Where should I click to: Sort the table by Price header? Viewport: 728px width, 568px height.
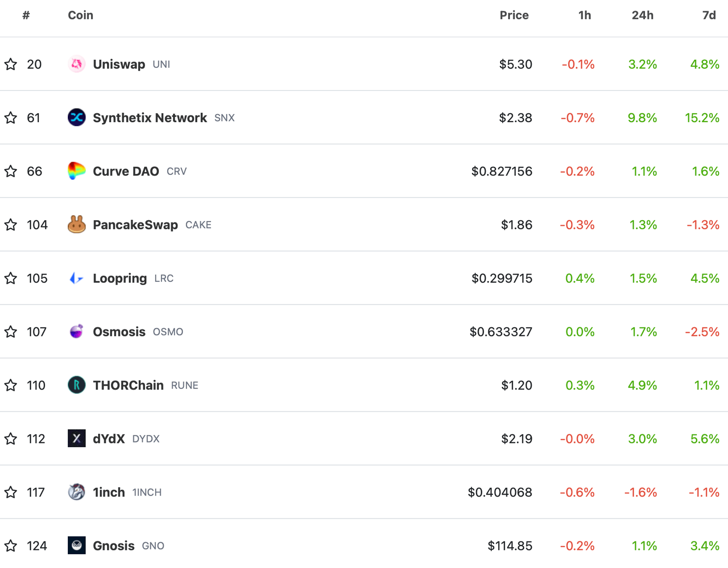tap(514, 15)
